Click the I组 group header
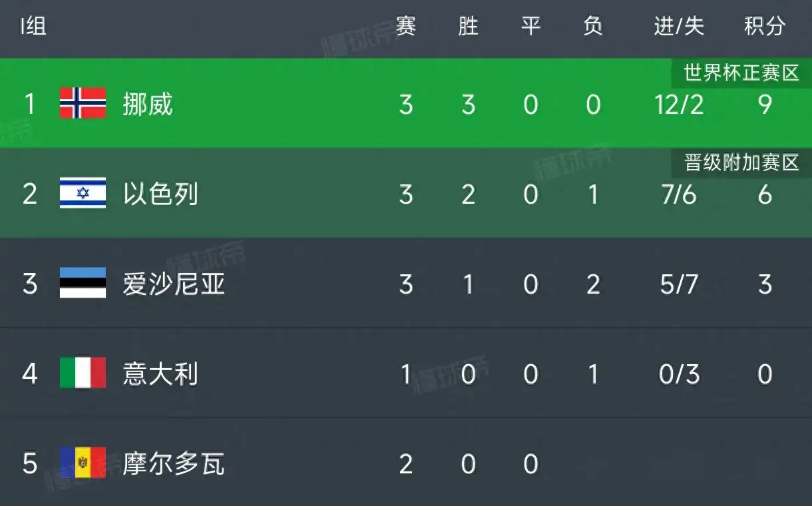812x506 pixels. 33,26
